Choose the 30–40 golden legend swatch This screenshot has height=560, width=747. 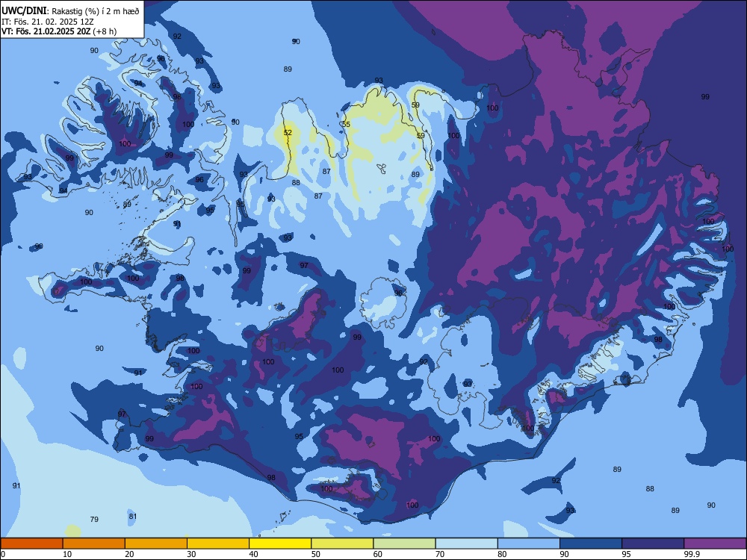[218, 544]
